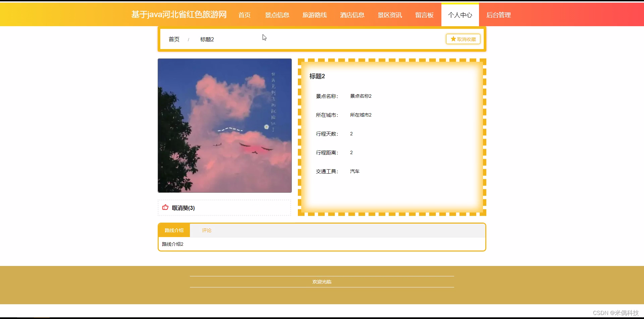Screen dimensions: 644x319
Task: Open 景区资讯 navigation item
Action: click(390, 15)
